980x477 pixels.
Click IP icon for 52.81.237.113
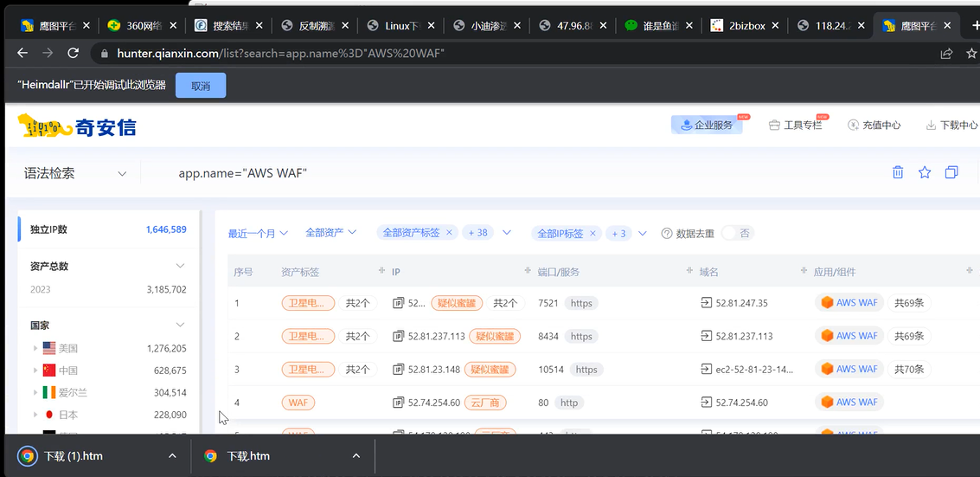pos(398,337)
